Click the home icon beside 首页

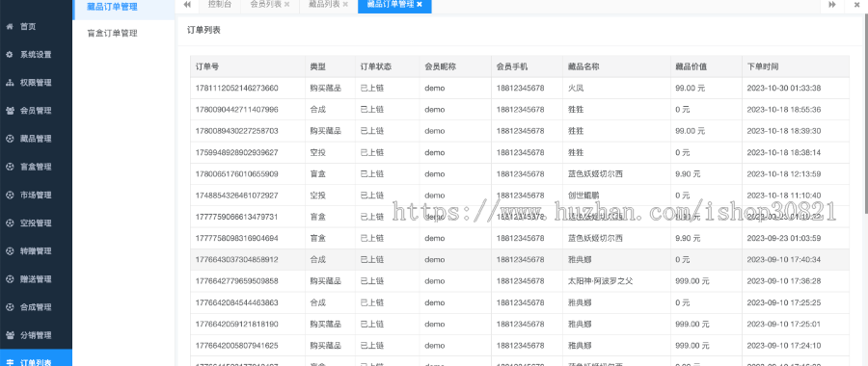pos(10,27)
